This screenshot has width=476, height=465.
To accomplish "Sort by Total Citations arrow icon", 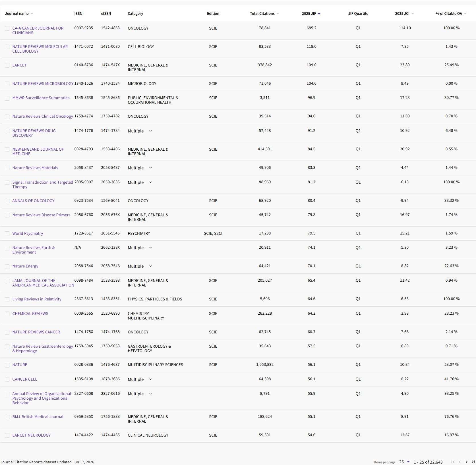I will pos(278,14).
